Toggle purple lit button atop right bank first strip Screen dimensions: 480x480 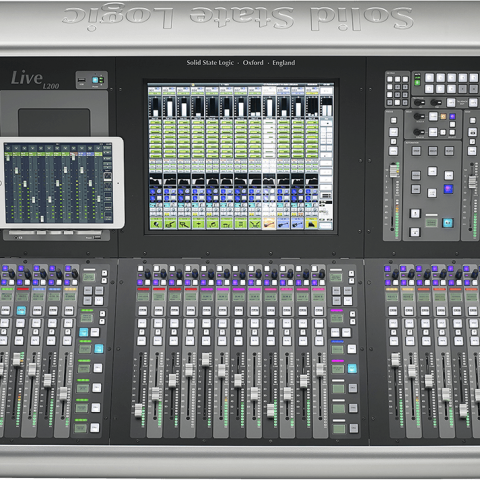click(387, 268)
